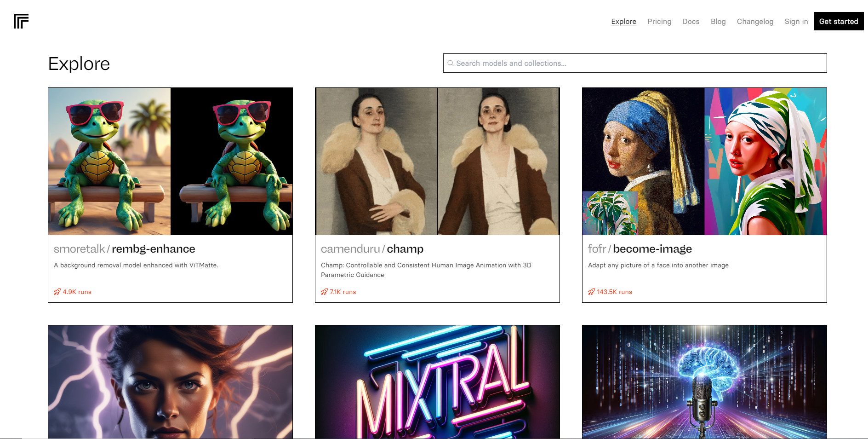Open the turtle rembg-enhance thumbnail
Image resolution: width=868 pixels, height=439 pixels.
coord(170,162)
